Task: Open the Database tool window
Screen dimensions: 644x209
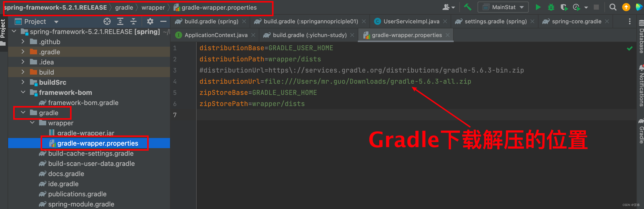Action: 641,37
